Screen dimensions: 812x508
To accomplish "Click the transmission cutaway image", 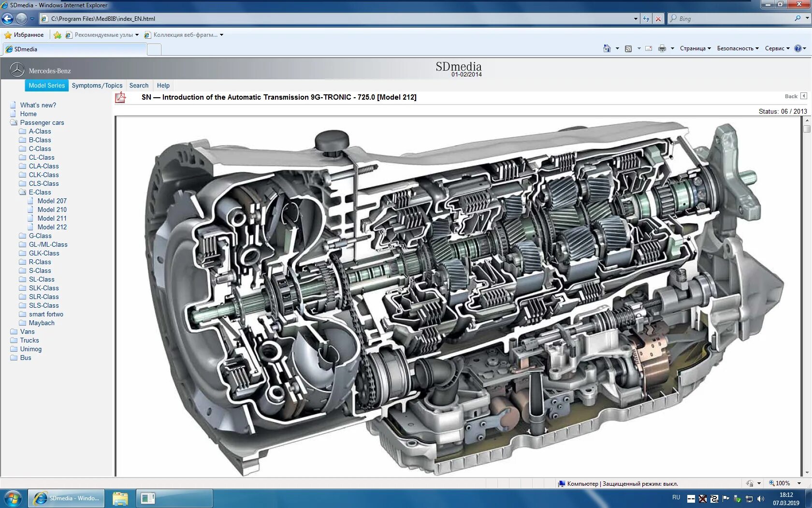I will 458,296.
